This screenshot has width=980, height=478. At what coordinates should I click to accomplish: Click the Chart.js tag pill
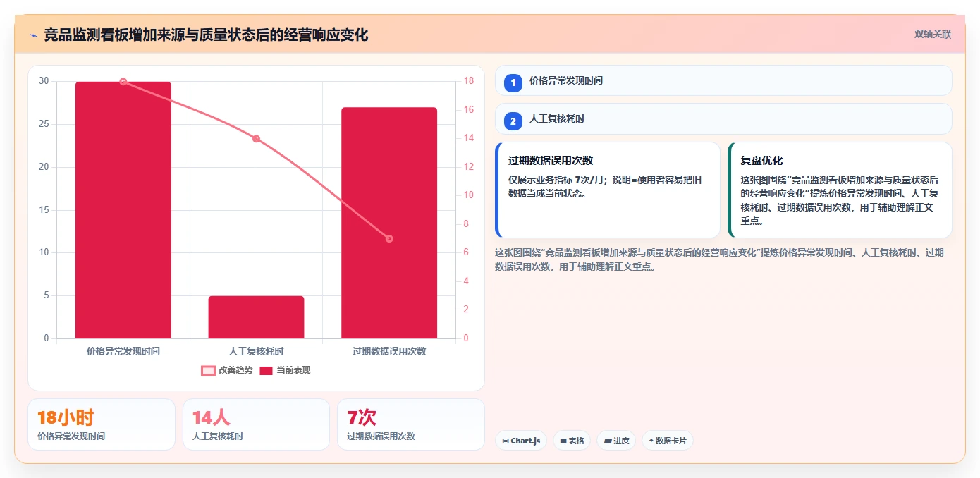point(521,441)
